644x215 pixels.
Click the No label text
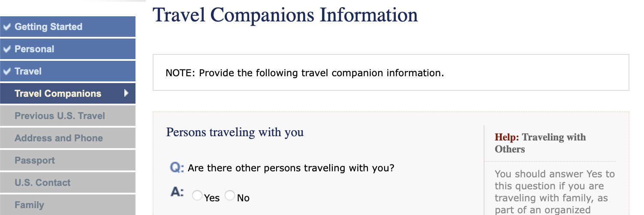click(243, 198)
